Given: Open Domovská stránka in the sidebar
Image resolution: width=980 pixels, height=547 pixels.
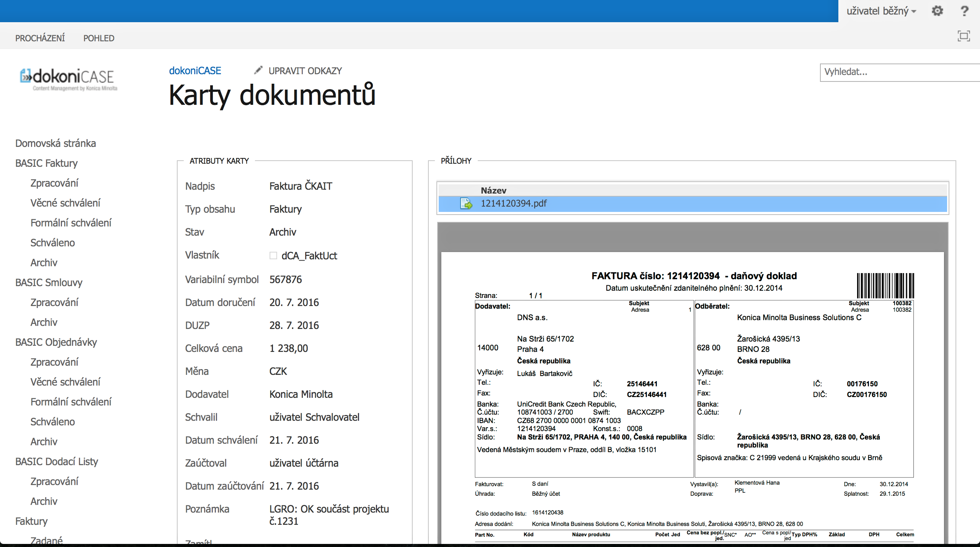Looking at the screenshot, I should tap(56, 143).
